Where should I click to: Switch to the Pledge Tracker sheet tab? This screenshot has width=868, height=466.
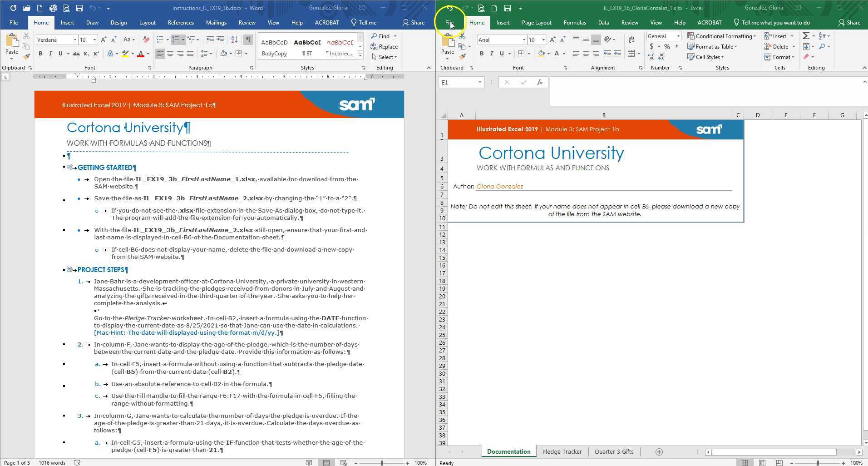[562, 452]
